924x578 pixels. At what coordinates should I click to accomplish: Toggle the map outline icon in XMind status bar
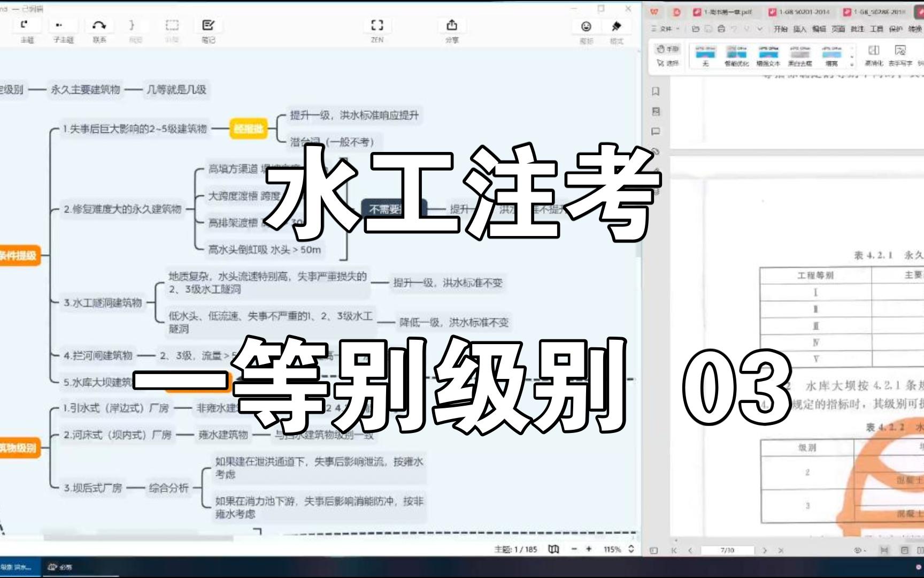click(x=553, y=549)
